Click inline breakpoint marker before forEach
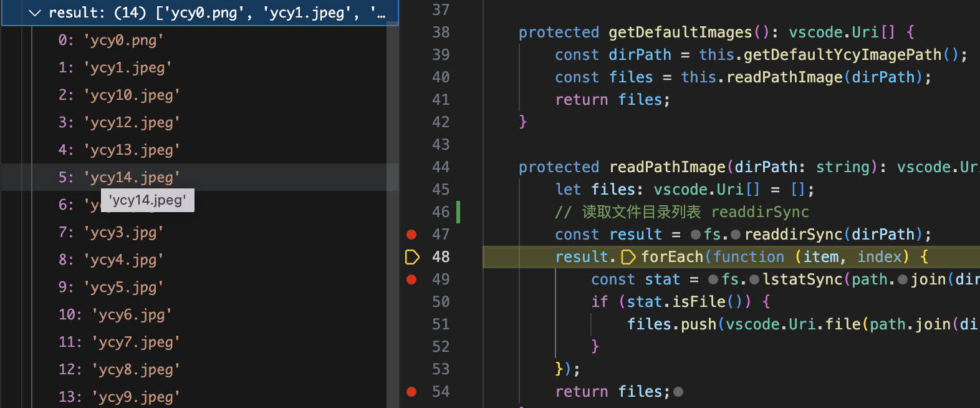This screenshot has width=980, height=408. point(628,257)
